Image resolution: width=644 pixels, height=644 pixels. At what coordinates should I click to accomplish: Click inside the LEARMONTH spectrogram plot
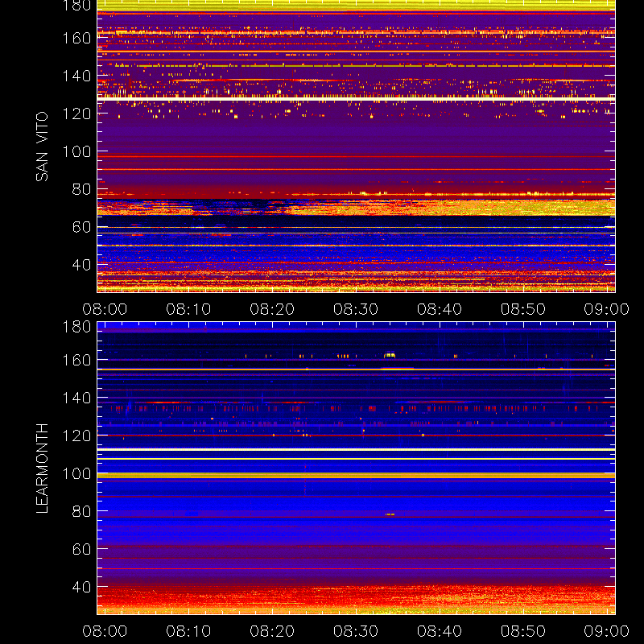click(x=356, y=469)
